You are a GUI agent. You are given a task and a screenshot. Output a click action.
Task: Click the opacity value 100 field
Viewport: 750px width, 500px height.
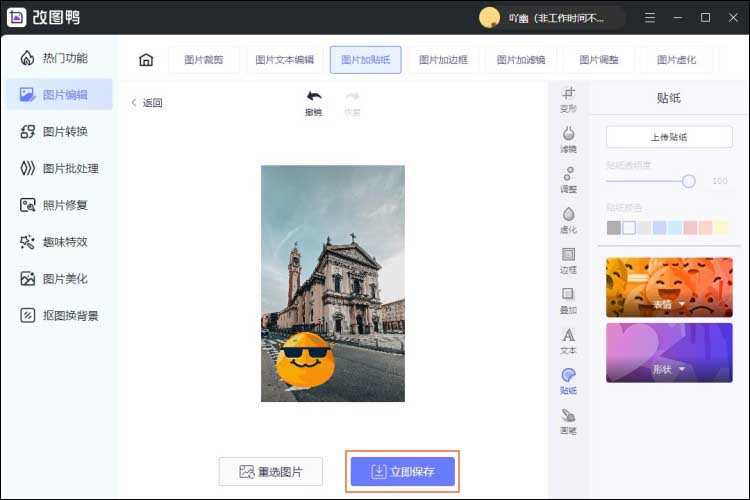720,181
